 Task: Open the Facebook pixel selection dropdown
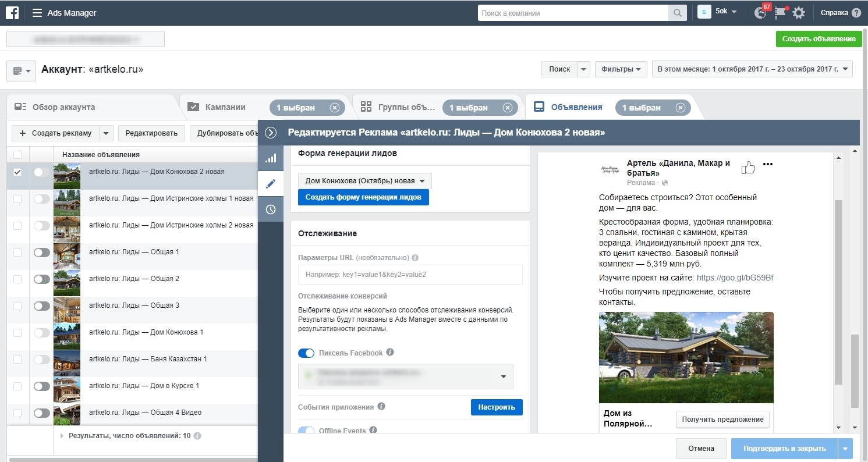tap(406, 376)
